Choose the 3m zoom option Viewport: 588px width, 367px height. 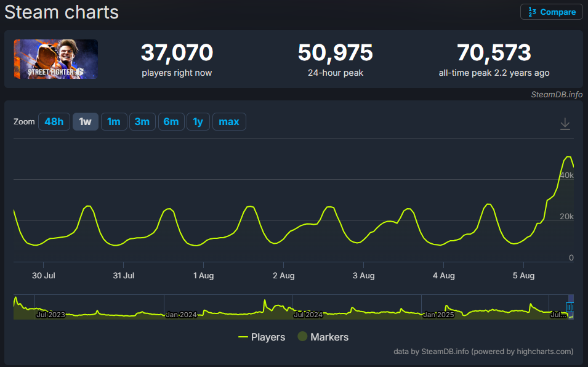point(142,121)
